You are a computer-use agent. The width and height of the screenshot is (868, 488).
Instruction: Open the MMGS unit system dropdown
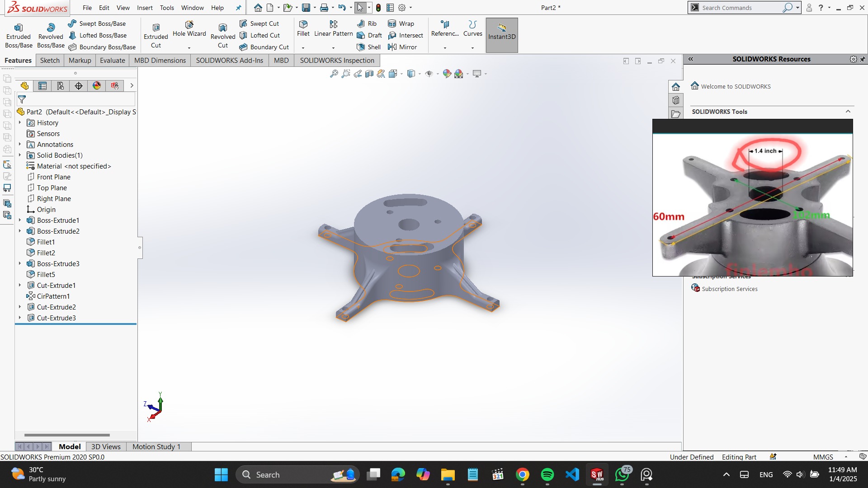coord(846,457)
